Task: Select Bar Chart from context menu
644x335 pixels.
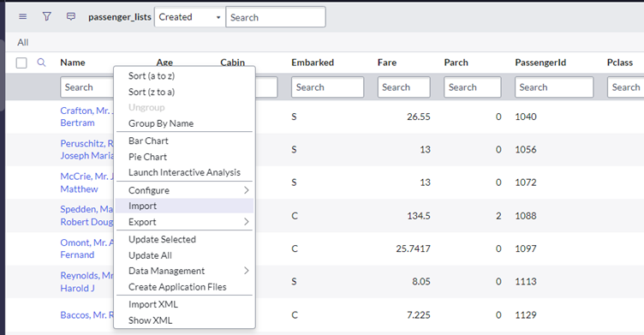Action: [x=148, y=141]
